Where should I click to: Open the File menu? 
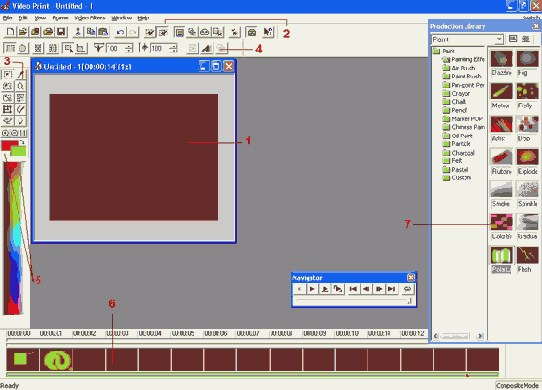pyautogui.click(x=7, y=18)
